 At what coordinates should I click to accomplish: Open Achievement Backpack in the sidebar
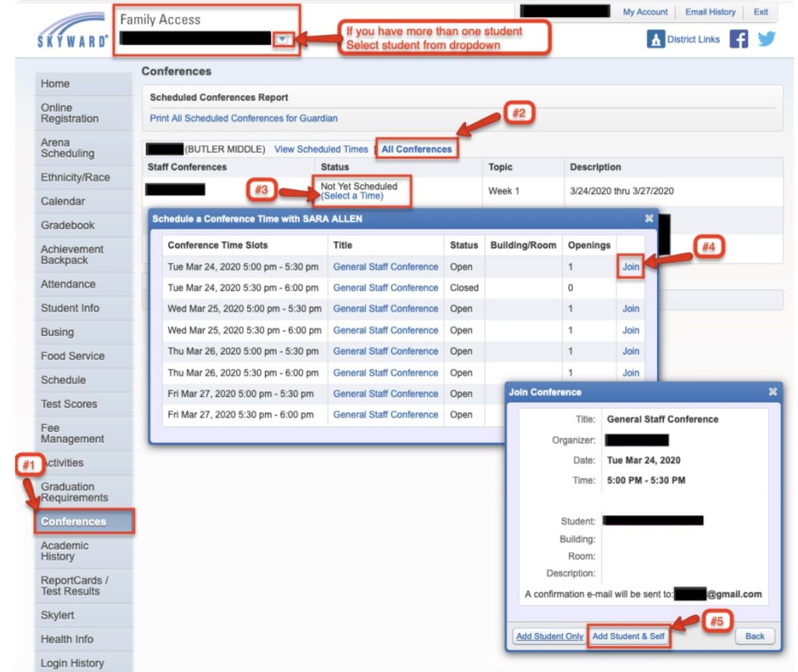tap(83, 255)
